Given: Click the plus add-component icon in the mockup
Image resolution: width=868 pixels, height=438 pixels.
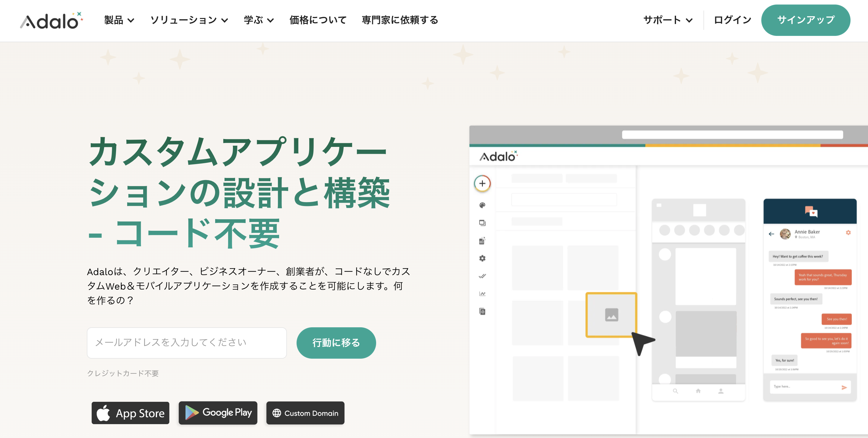Looking at the screenshot, I should (482, 183).
